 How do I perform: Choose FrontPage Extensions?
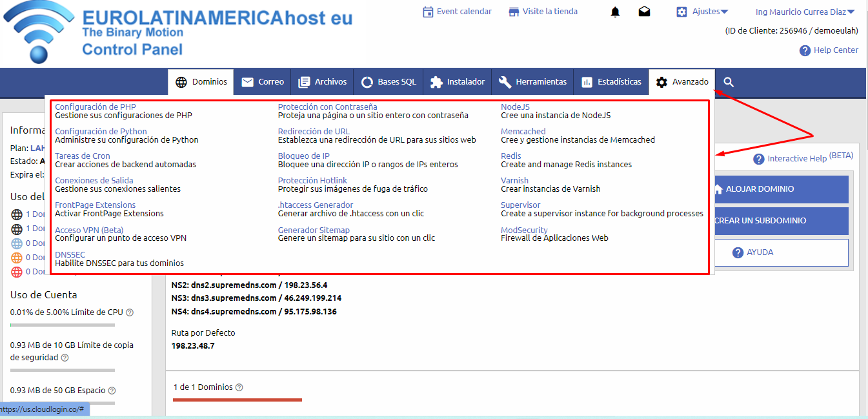pos(96,205)
